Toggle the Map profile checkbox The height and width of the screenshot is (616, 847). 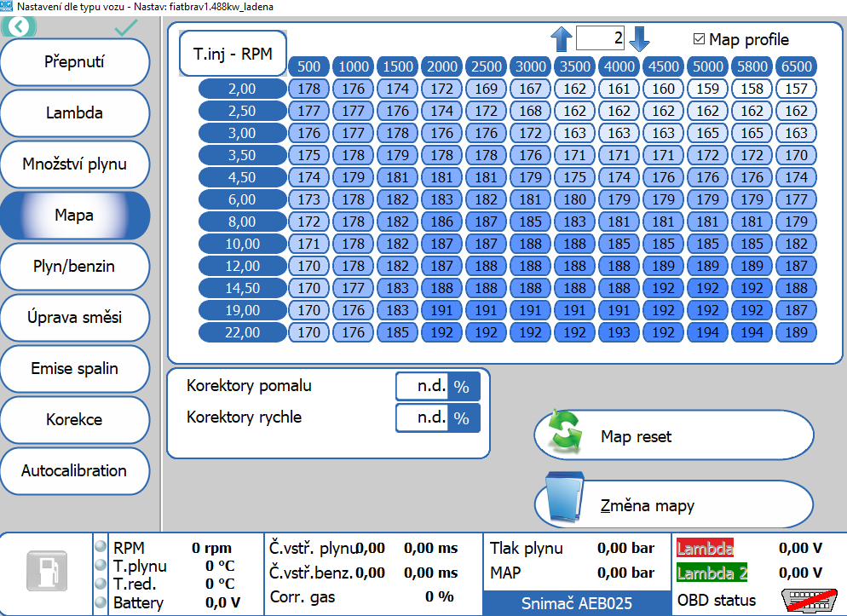click(700, 39)
